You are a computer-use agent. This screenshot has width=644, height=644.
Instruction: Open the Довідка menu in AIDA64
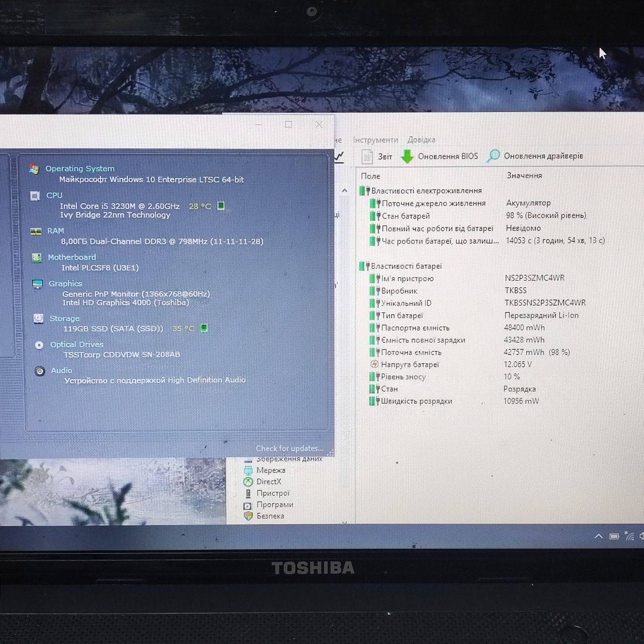pos(421,140)
